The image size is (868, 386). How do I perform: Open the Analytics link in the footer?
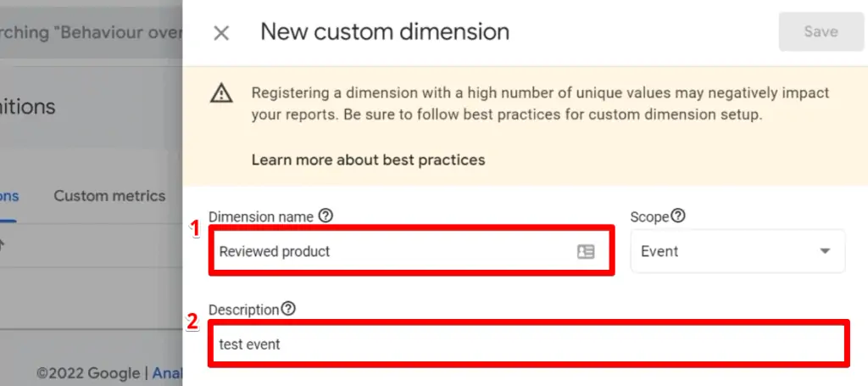pyautogui.click(x=167, y=372)
